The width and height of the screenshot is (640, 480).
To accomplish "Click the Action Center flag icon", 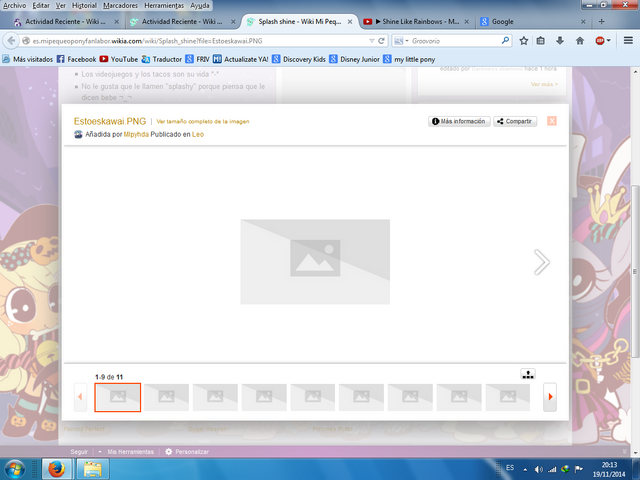I will click(578, 469).
